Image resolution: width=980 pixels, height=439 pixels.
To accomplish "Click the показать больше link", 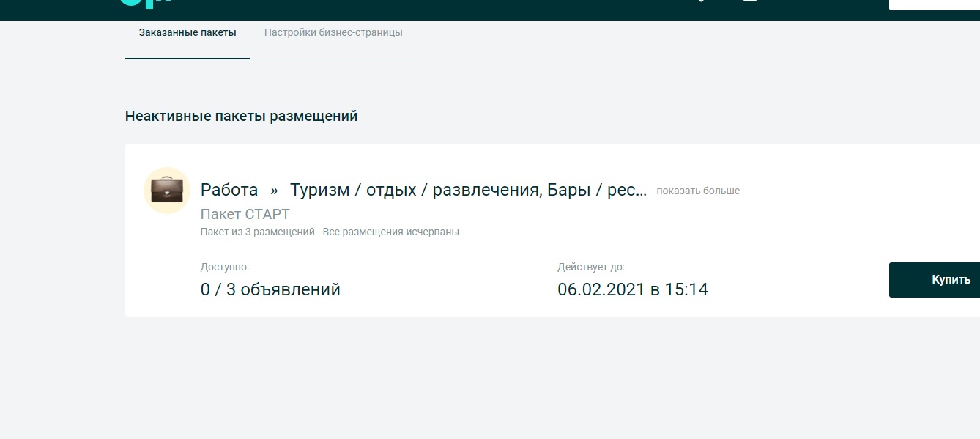I will (698, 191).
